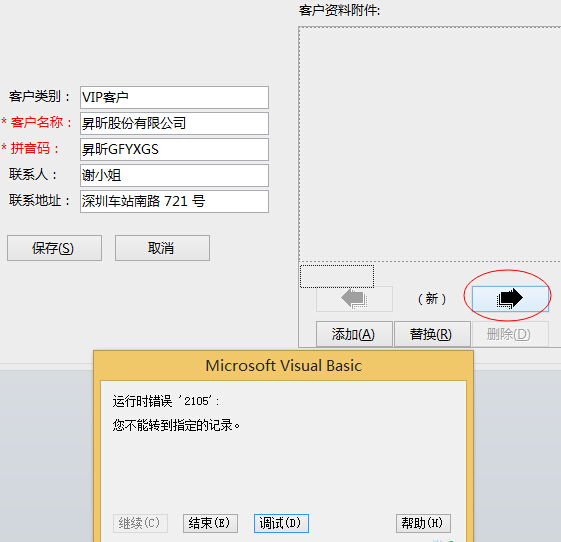
Task: Go to previous attachment with left arrow
Action: pos(354,298)
